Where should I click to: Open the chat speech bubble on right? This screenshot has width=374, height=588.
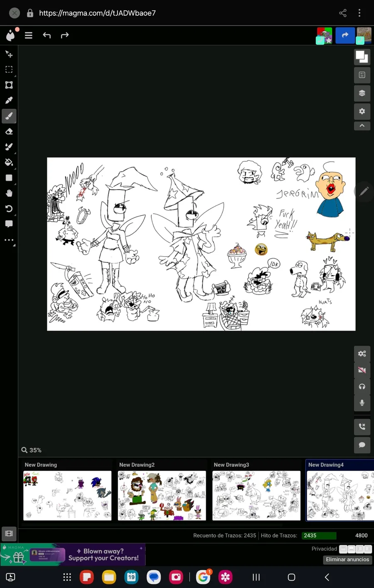362,445
